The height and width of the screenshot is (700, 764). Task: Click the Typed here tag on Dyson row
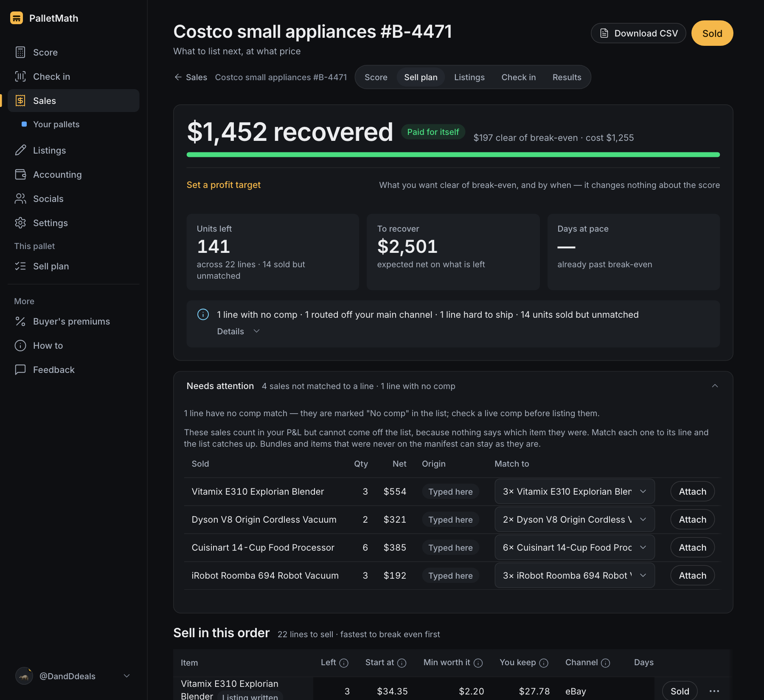(450, 519)
